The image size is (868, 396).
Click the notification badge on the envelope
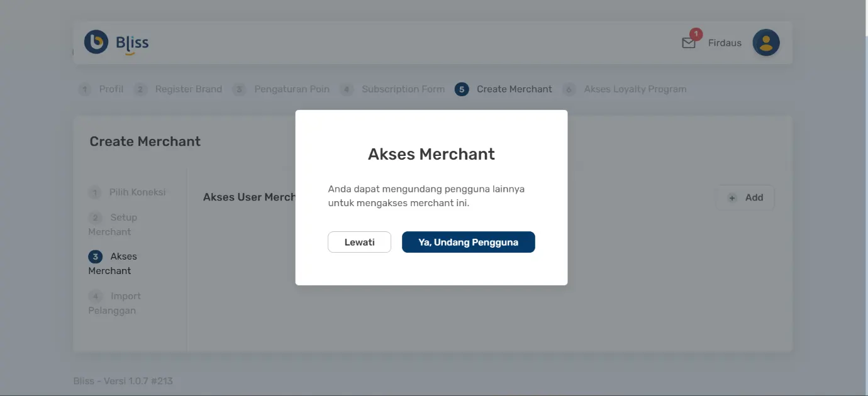tap(694, 35)
